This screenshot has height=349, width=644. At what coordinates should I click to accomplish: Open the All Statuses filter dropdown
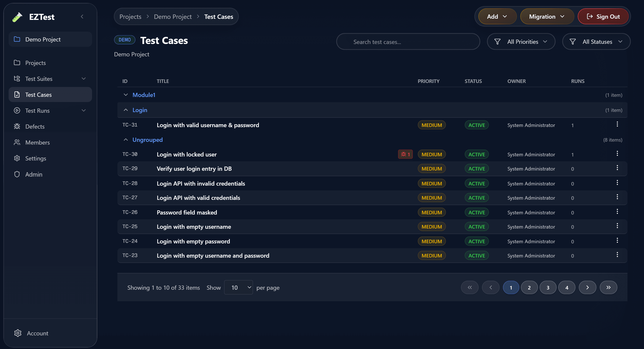pos(596,41)
